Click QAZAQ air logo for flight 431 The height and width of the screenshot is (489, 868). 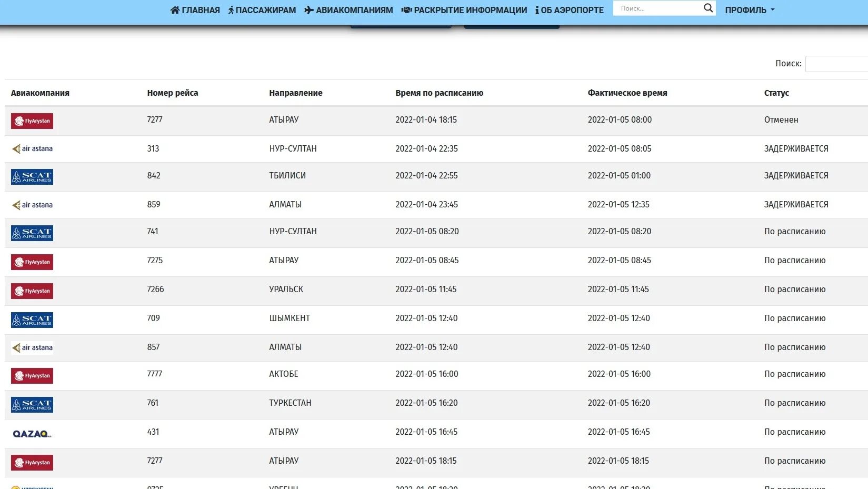click(x=32, y=434)
